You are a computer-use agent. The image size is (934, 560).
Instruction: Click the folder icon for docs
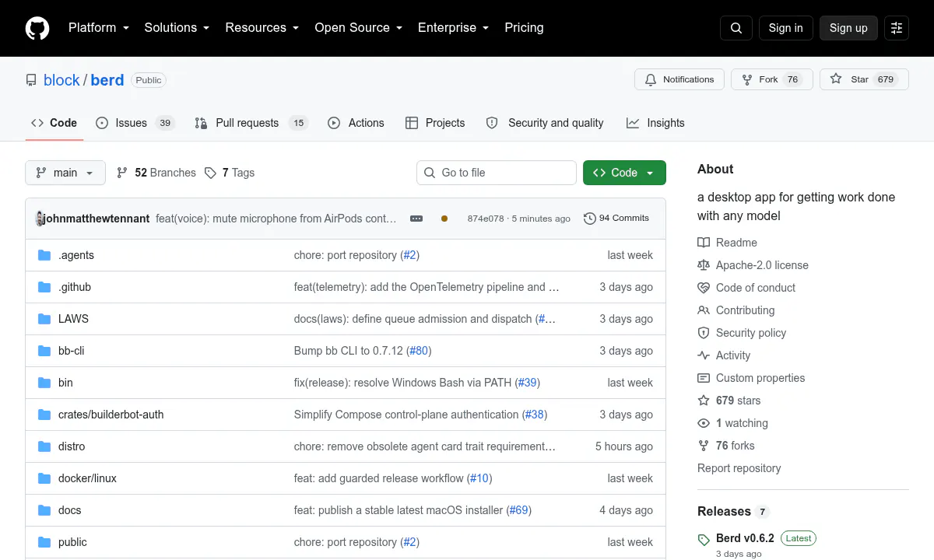(44, 510)
